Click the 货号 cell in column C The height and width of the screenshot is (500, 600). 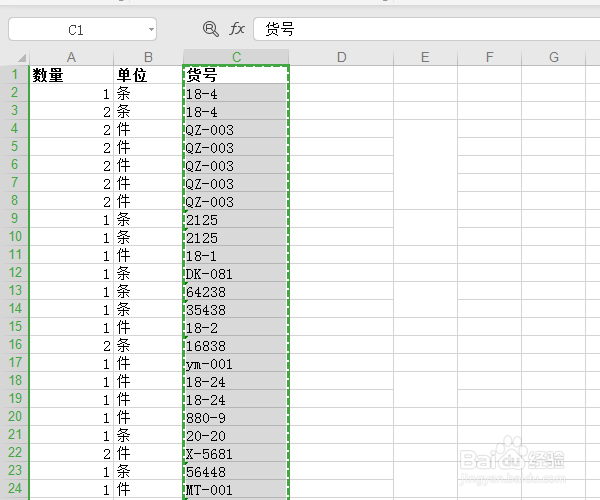(236, 75)
